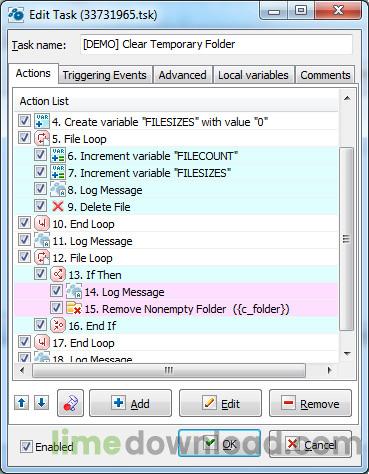Move selected action down with blue arrow

pos(41,403)
